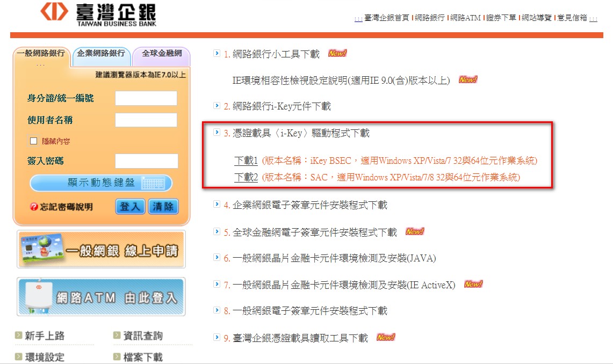
Task: Open 下載2 link for SAC driver
Action: (x=246, y=177)
